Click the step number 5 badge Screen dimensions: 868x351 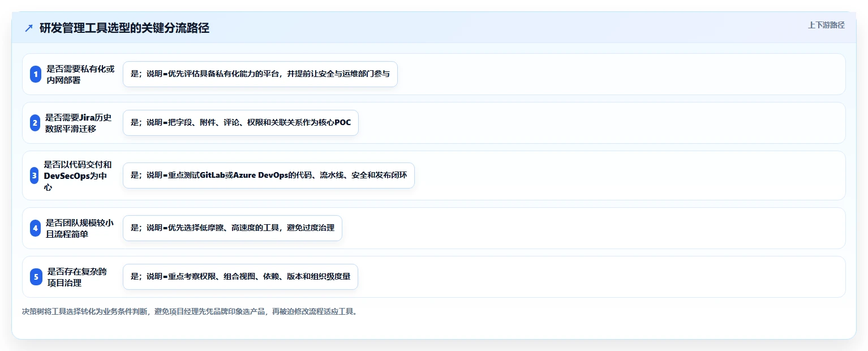pyautogui.click(x=36, y=277)
